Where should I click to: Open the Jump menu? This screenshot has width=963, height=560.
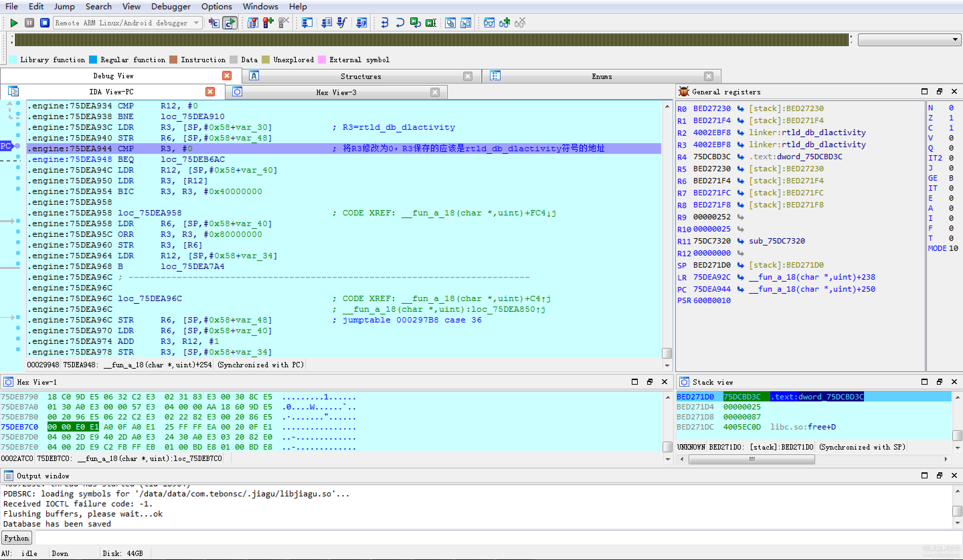click(64, 6)
